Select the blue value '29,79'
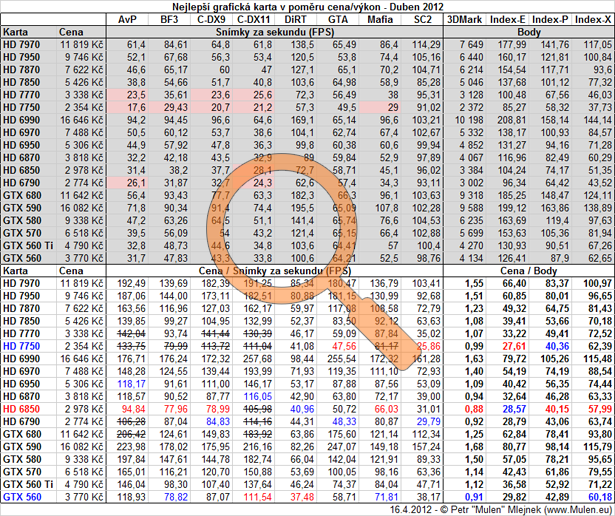 coord(428,422)
